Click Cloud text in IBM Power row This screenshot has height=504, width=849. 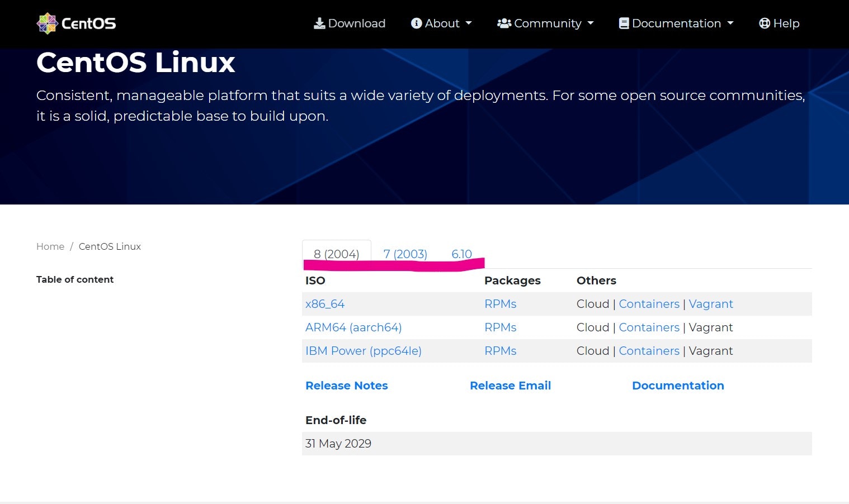593,351
